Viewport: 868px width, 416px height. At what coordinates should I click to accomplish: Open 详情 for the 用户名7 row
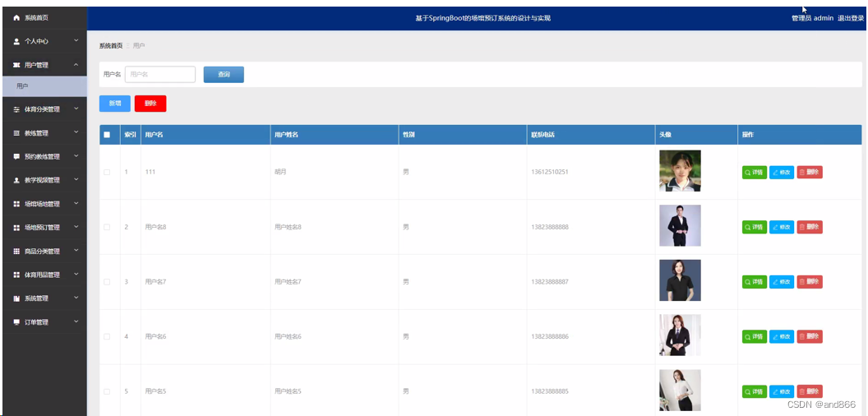pyautogui.click(x=754, y=282)
